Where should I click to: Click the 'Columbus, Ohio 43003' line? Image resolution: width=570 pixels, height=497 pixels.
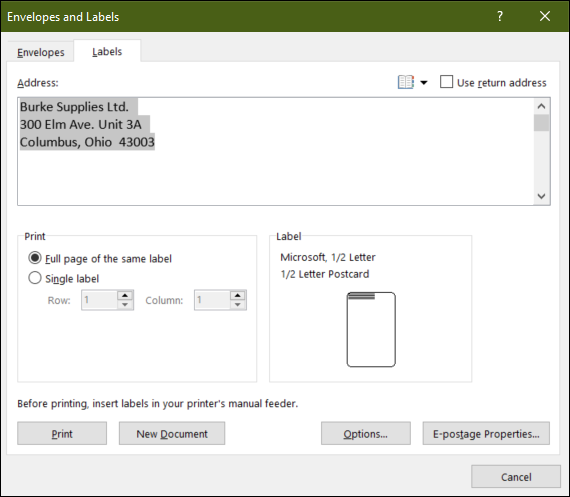pos(87,142)
